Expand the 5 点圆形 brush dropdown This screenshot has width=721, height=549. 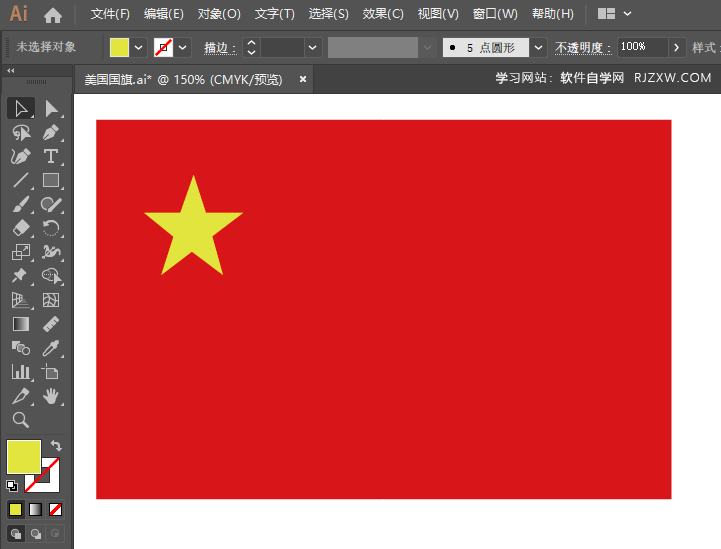point(538,47)
